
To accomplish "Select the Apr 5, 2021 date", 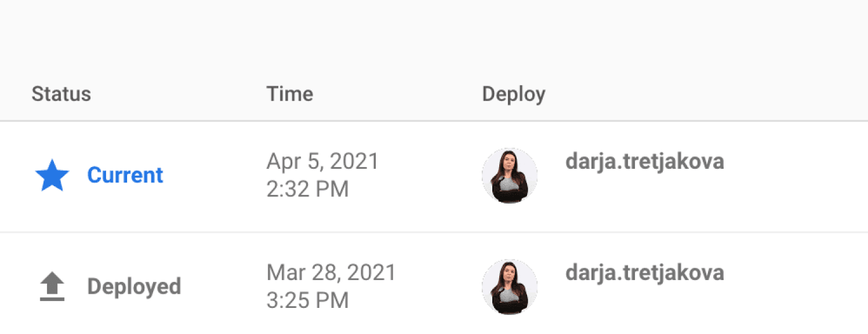I will (322, 162).
